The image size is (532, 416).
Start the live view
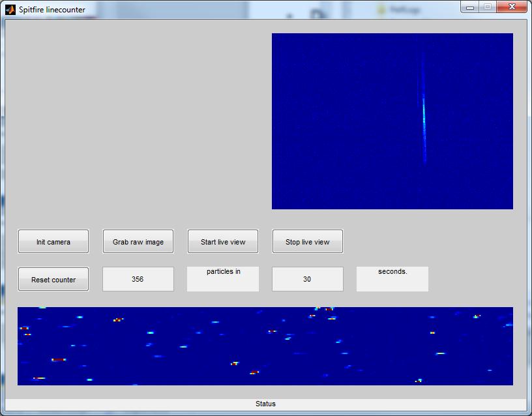click(223, 241)
